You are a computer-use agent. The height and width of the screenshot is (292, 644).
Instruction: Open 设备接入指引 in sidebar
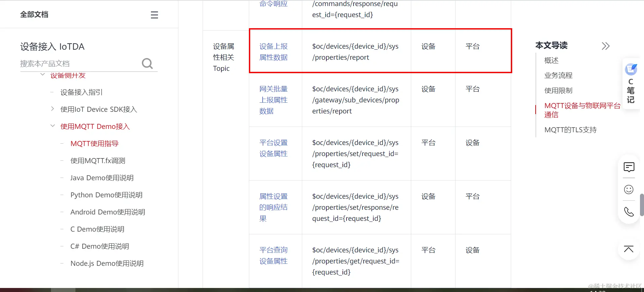[x=82, y=92]
